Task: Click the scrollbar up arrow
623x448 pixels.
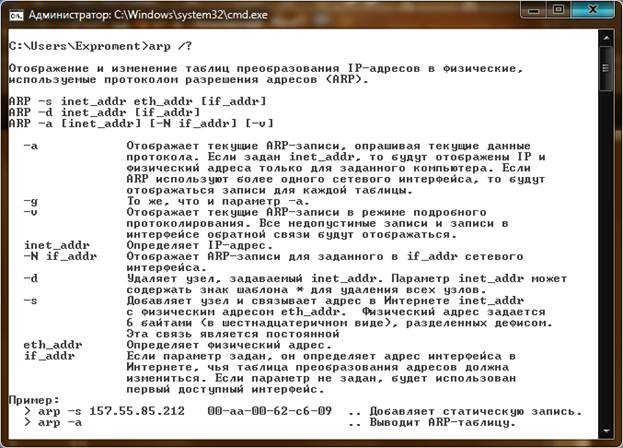Action: click(x=606, y=38)
